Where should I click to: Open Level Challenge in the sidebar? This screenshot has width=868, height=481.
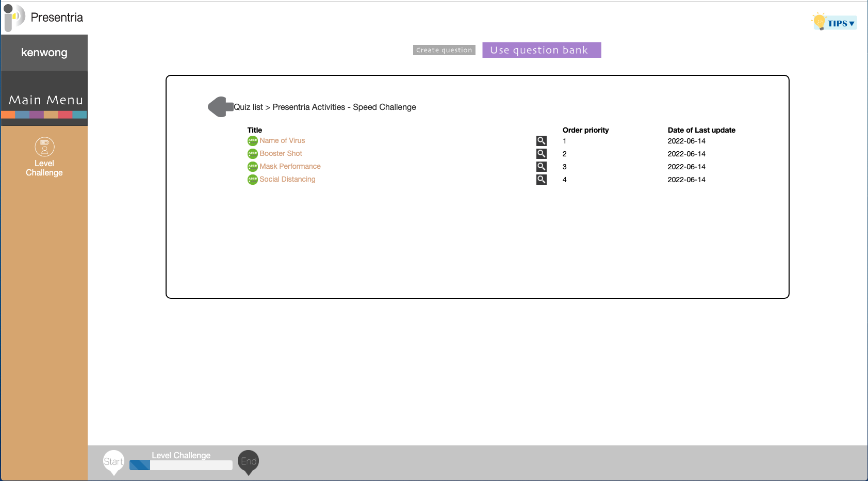(x=44, y=157)
